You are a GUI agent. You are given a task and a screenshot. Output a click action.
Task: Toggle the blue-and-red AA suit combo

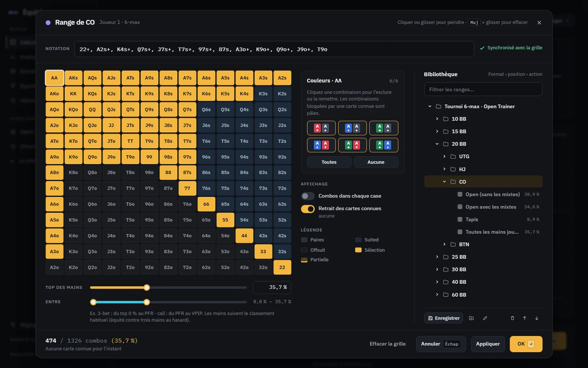(321, 145)
